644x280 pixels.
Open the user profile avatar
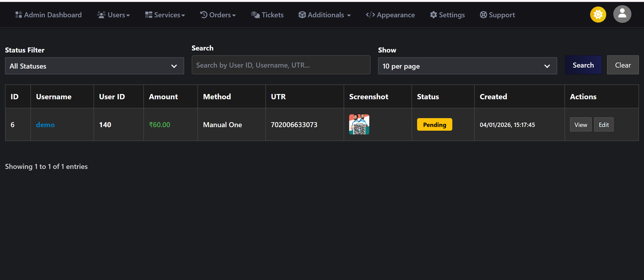click(x=622, y=14)
